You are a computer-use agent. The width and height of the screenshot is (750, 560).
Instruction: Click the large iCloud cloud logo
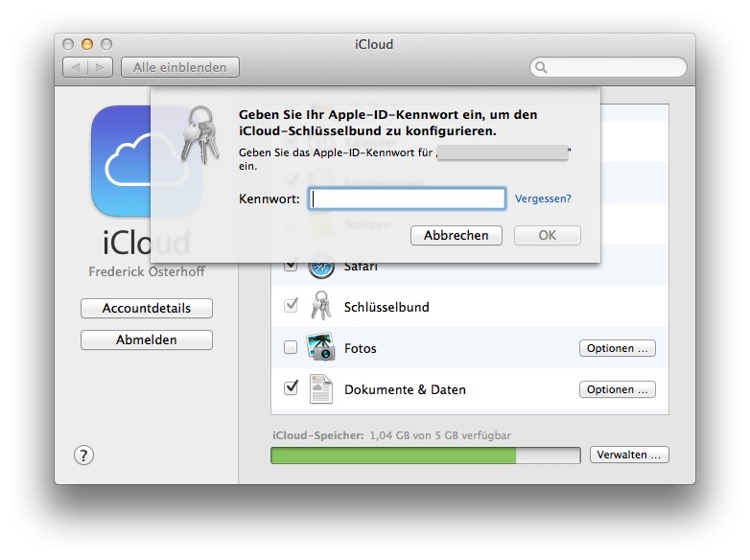coord(147,161)
